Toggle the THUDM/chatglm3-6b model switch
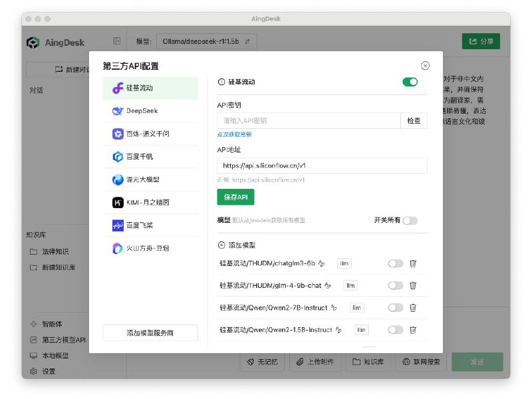This screenshot has height=399, width=532. [395, 263]
